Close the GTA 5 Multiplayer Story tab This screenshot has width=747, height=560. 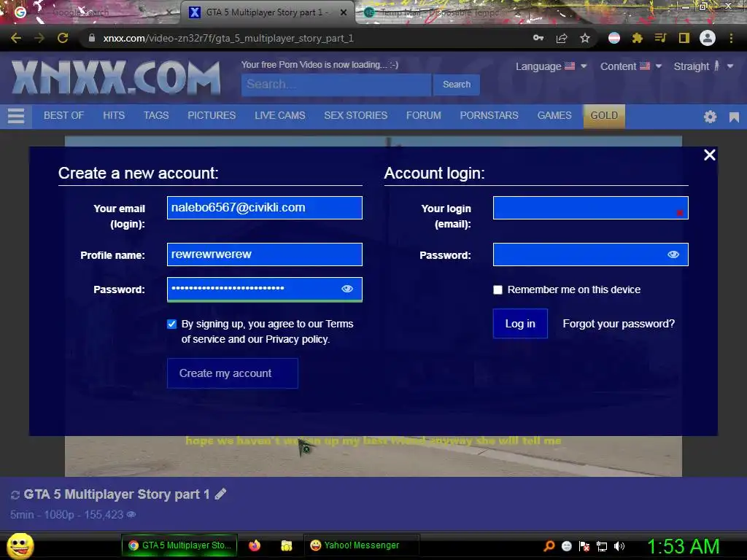coord(344,12)
